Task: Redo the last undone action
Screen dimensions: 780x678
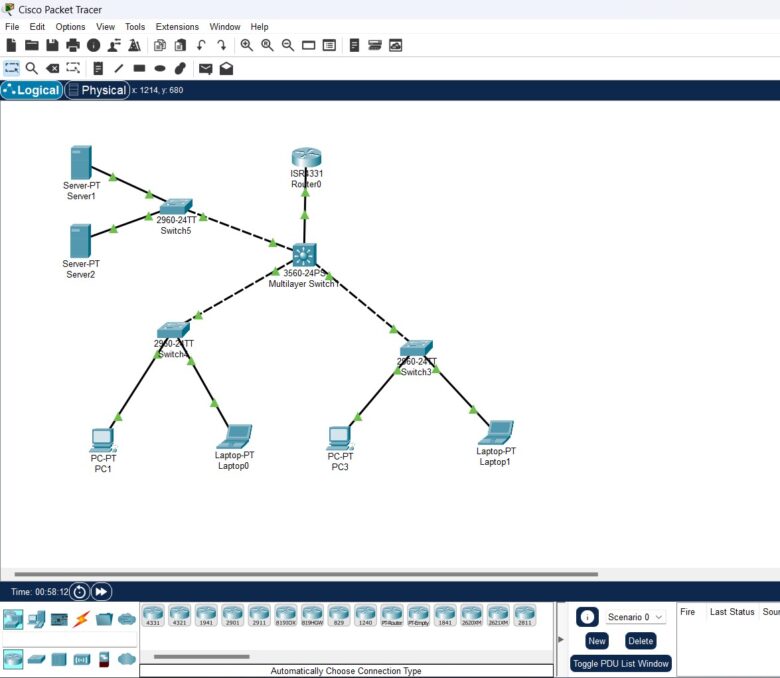Action: 221,45
